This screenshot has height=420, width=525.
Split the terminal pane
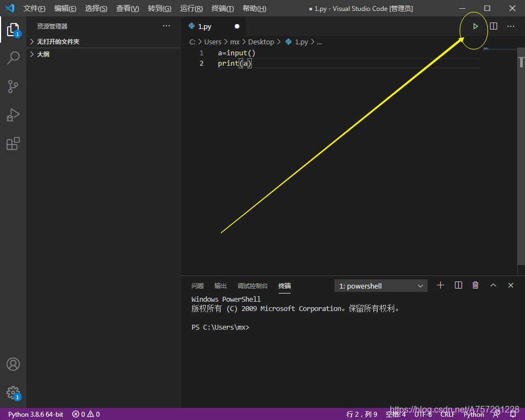coord(458,285)
